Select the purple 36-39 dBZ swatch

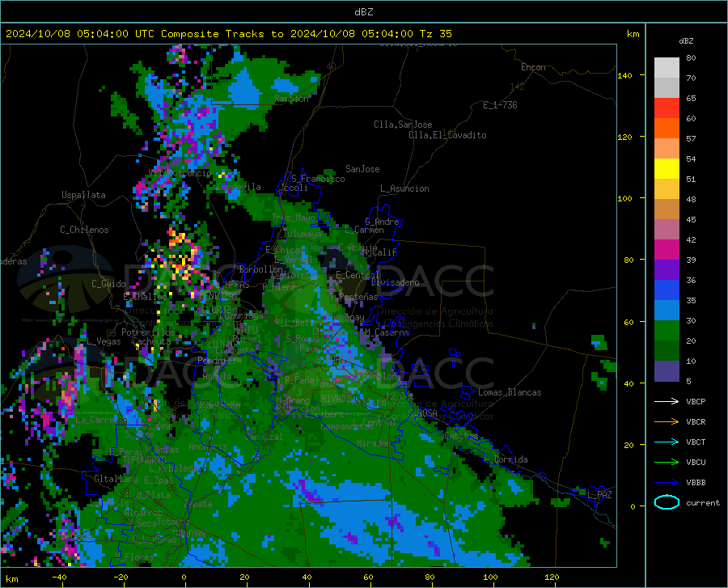(x=667, y=270)
